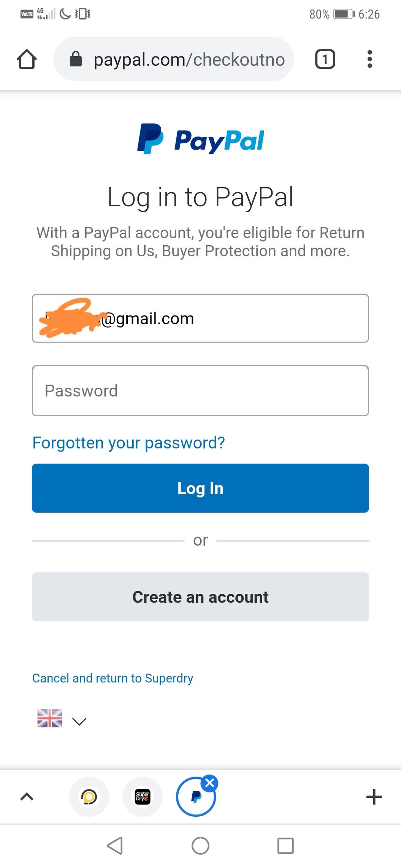This screenshot has width=401, height=868.
Task: Switch to the yellow circle tab thumbnail
Action: [x=89, y=797]
